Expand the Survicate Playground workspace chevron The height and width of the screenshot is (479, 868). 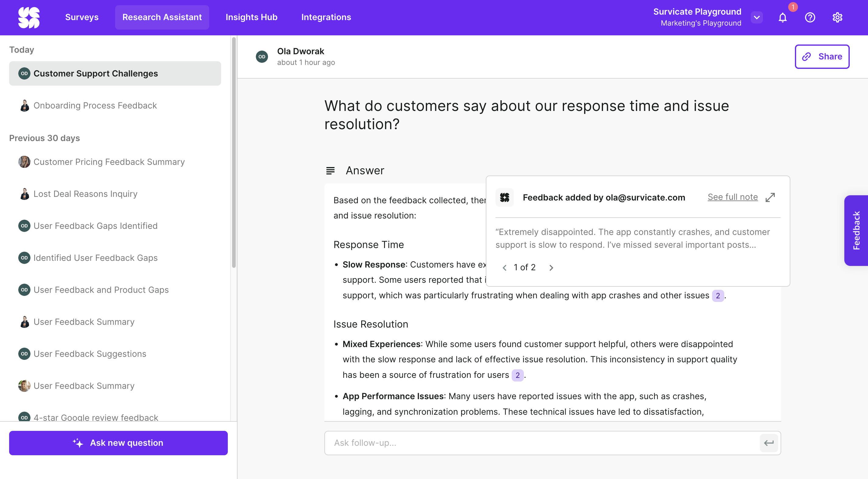click(757, 17)
